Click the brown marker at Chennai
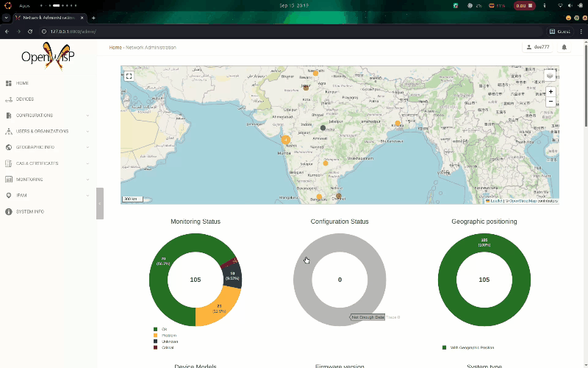This screenshot has width=588, height=368. pyautogui.click(x=338, y=196)
